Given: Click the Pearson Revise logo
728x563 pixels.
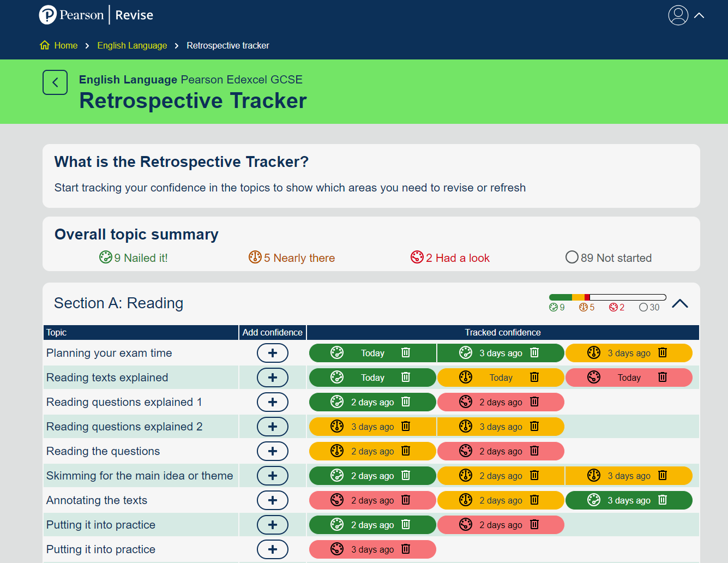Looking at the screenshot, I should (x=97, y=15).
